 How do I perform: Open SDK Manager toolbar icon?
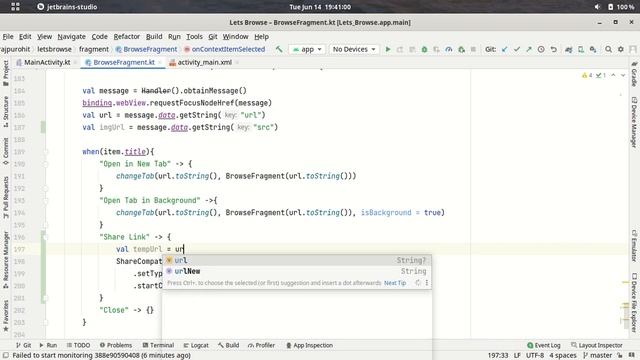tap(593, 49)
